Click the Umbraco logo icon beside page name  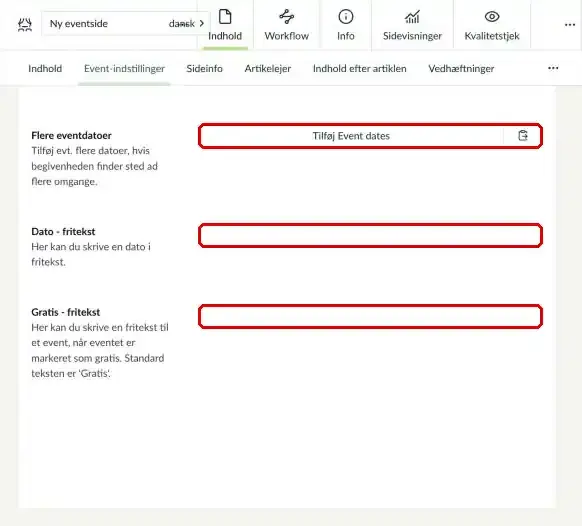click(25, 24)
